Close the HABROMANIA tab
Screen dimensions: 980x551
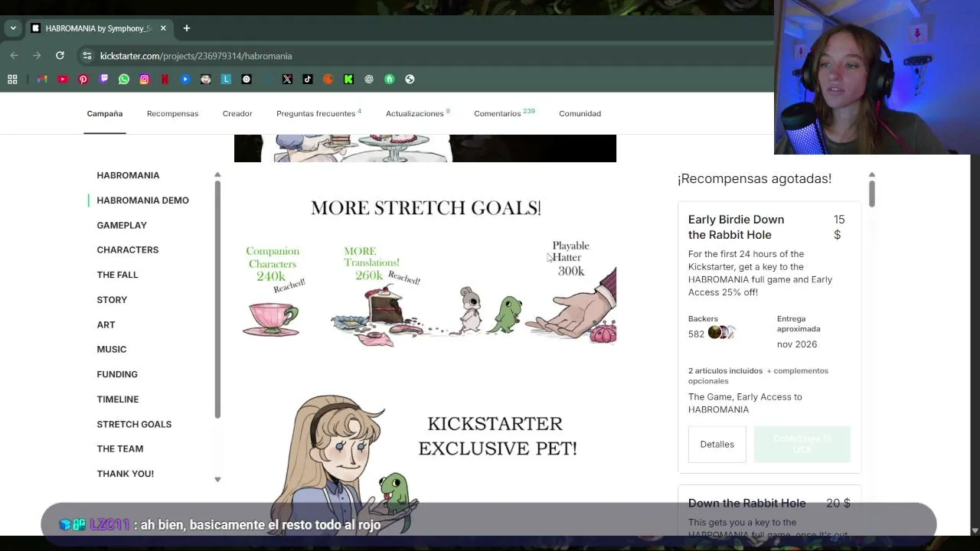click(x=163, y=28)
